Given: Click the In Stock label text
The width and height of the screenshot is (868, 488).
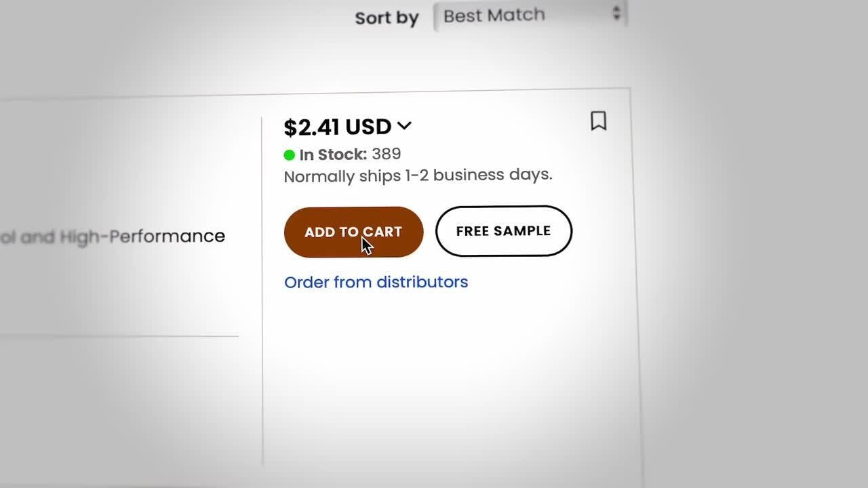Looking at the screenshot, I should (x=333, y=155).
